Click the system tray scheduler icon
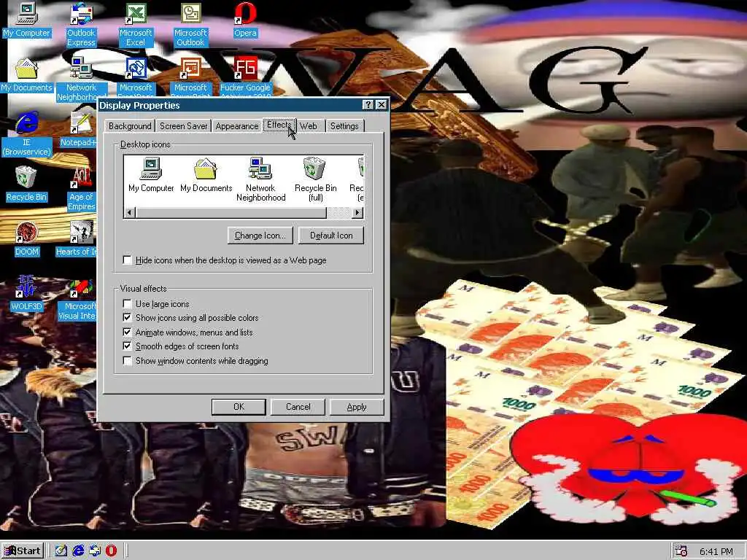This screenshot has width=747, height=560. tap(681, 551)
